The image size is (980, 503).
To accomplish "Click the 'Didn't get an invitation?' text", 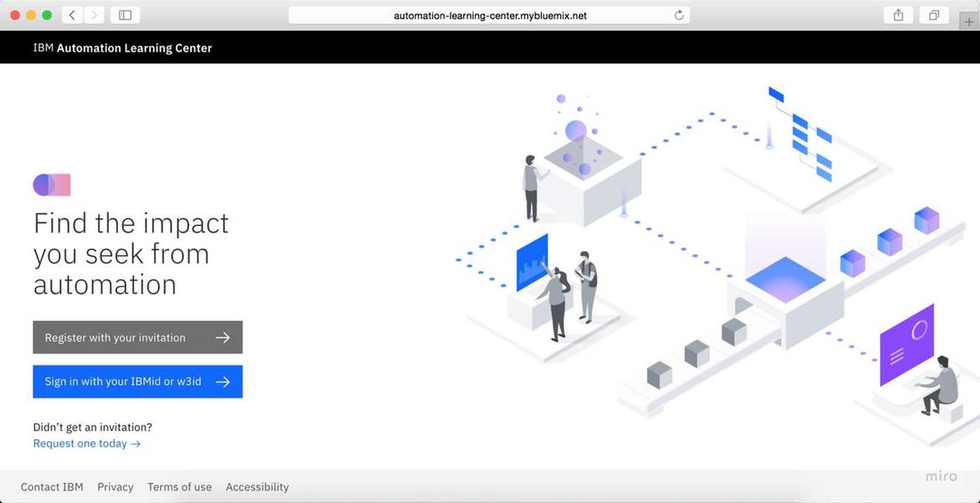I will click(93, 427).
